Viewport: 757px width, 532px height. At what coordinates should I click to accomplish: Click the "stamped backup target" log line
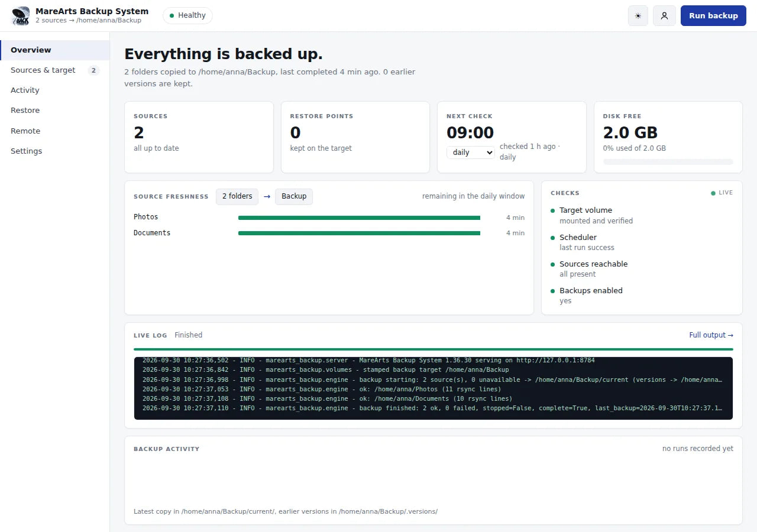(x=326, y=370)
